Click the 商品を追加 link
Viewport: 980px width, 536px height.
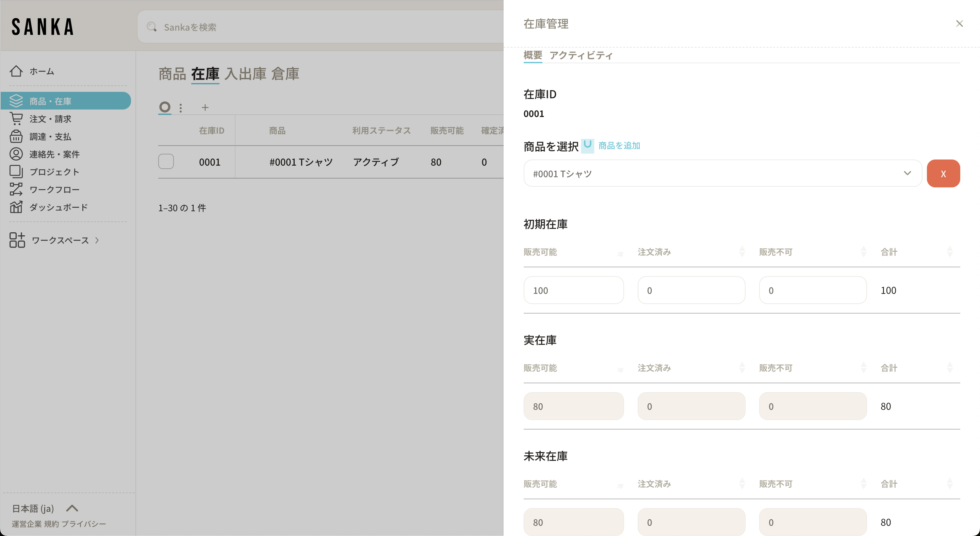pyautogui.click(x=619, y=146)
